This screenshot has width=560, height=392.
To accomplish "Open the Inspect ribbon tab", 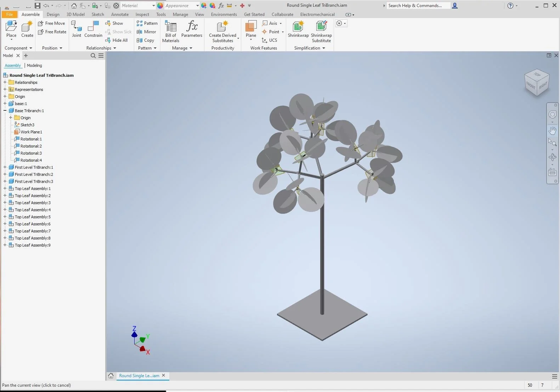I will (x=142, y=15).
